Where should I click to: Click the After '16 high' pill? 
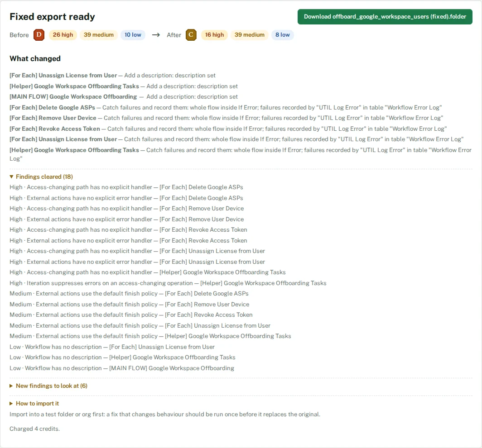(215, 35)
